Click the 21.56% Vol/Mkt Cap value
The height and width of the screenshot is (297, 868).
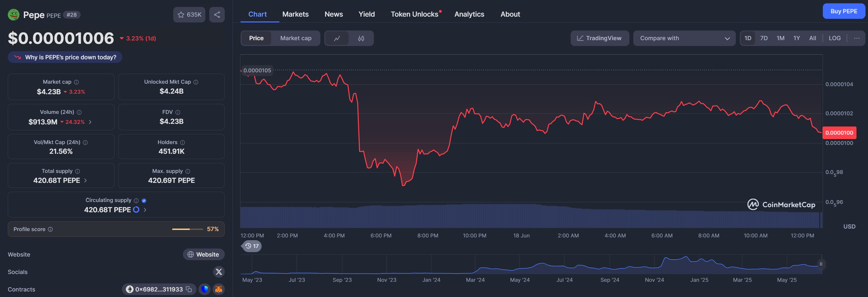[x=61, y=151]
